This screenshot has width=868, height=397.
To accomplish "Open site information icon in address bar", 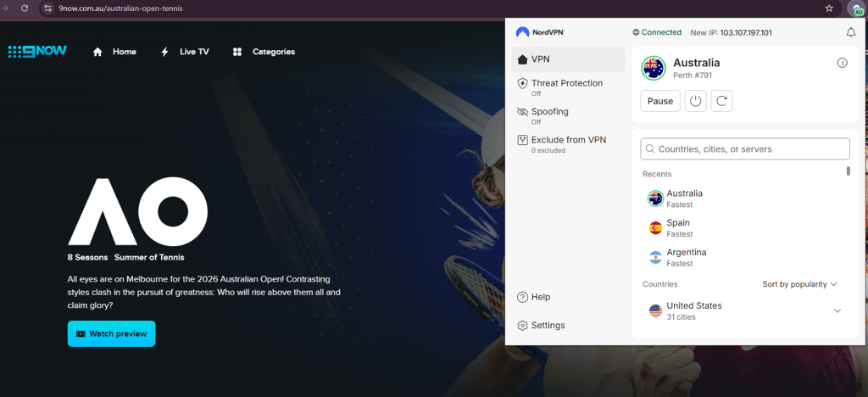I will pyautogui.click(x=47, y=8).
